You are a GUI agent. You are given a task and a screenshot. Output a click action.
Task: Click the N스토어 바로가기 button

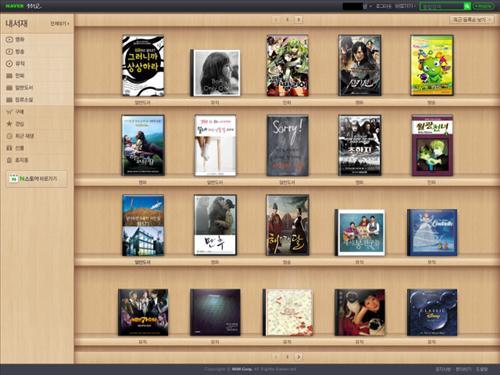click(x=37, y=179)
